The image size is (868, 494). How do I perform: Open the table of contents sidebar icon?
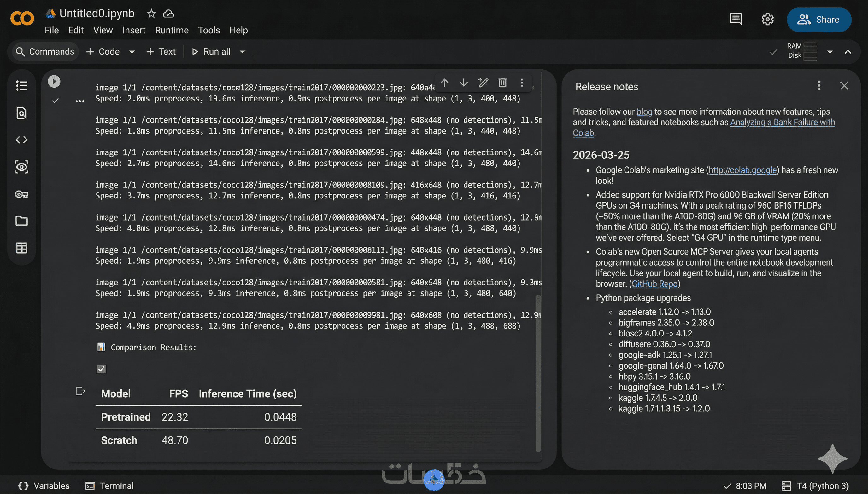point(21,85)
